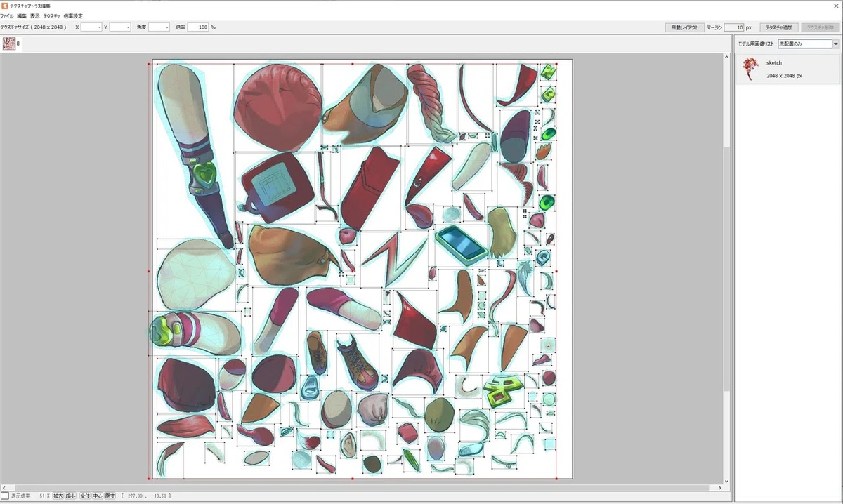Open the 表示 menu
Viewport: 843px width, 504px height.
[34, 15]
